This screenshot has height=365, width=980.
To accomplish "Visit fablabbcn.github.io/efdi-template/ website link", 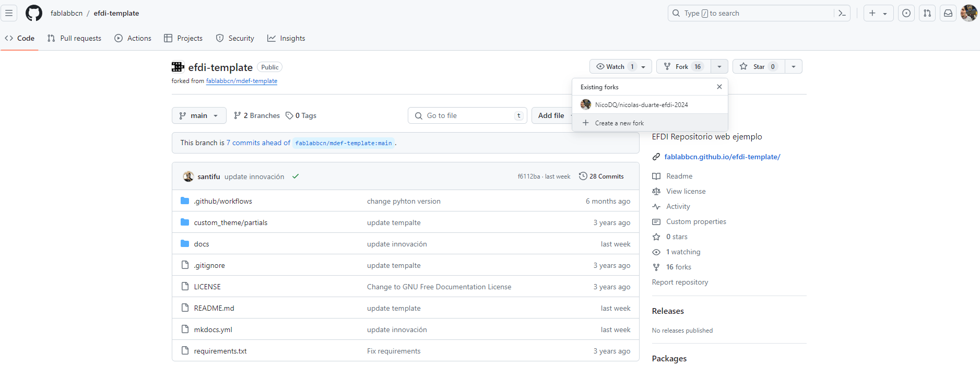I will pos(722,157).
